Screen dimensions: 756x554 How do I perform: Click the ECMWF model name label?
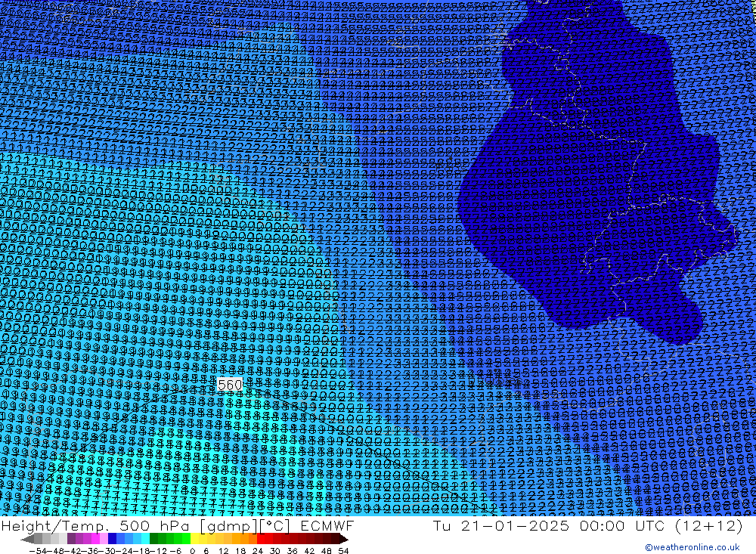click(327, 525)
